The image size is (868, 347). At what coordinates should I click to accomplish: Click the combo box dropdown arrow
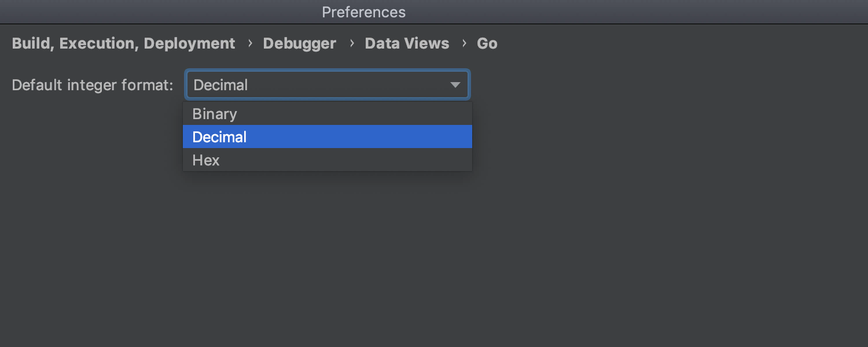coord(455,85)
